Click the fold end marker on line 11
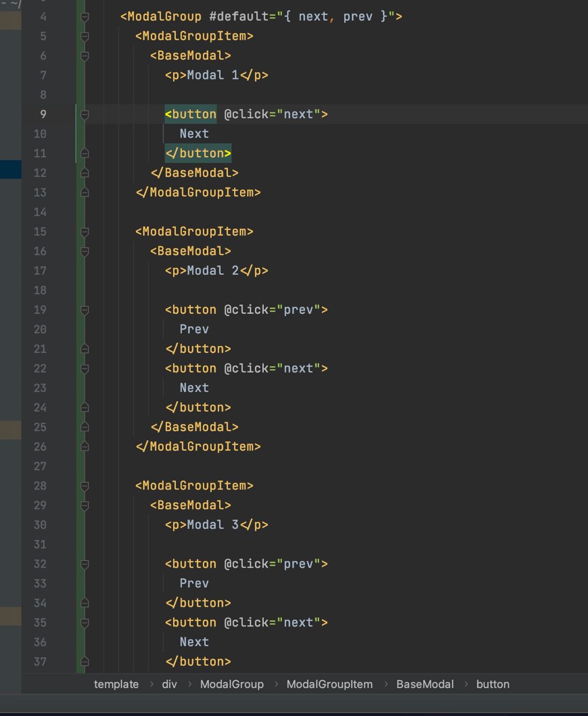588x716 pixels. (84, 153)
